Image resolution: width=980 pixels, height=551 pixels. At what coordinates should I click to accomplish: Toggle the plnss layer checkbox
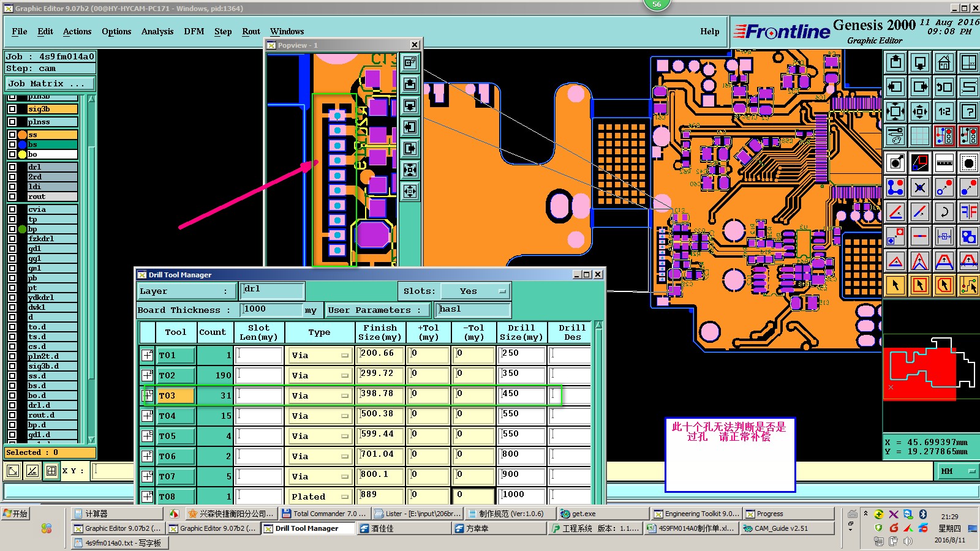[x=12, y=122]
